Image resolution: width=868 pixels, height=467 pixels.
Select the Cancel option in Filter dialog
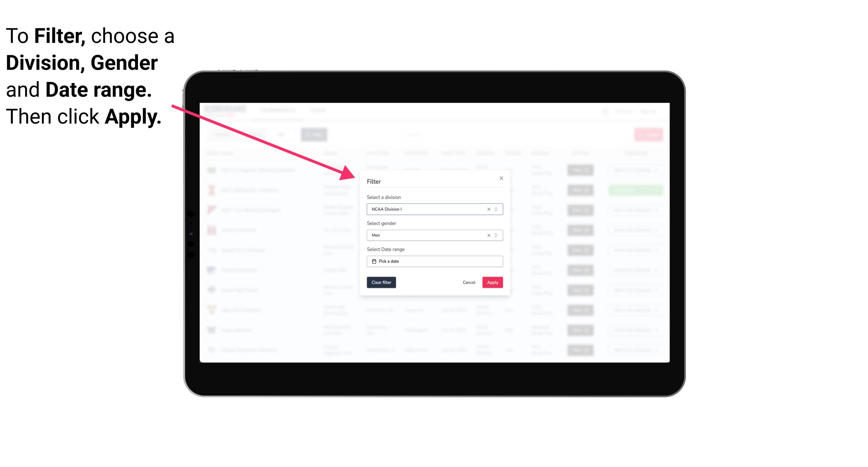469,283
